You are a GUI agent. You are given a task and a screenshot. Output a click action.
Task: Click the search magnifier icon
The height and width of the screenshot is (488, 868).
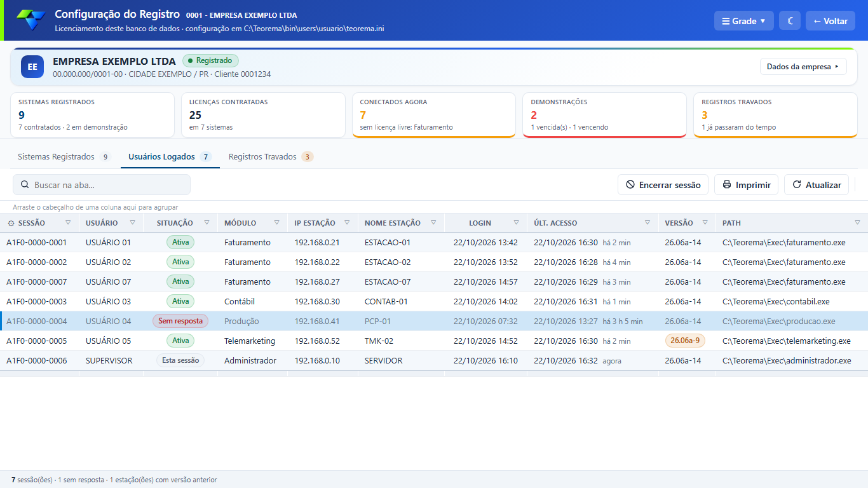[x=25, y=185]
